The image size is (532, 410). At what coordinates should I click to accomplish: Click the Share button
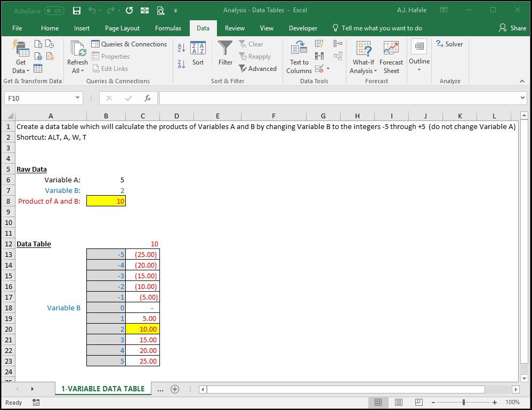(512, 28)
